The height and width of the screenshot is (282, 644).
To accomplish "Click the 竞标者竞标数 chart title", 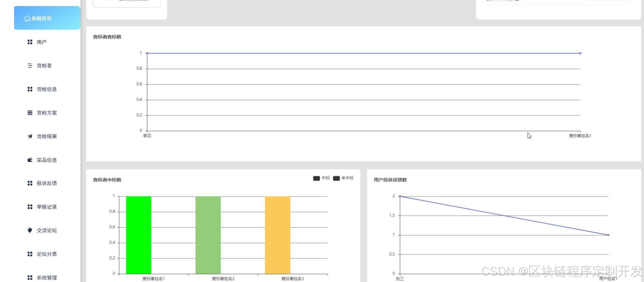I will click(x=107, y=37).
